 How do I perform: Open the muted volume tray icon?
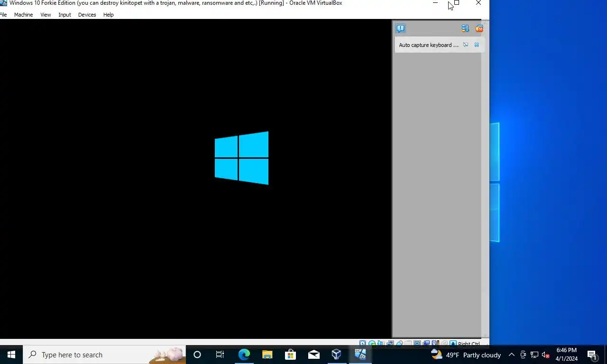[546, 355]
